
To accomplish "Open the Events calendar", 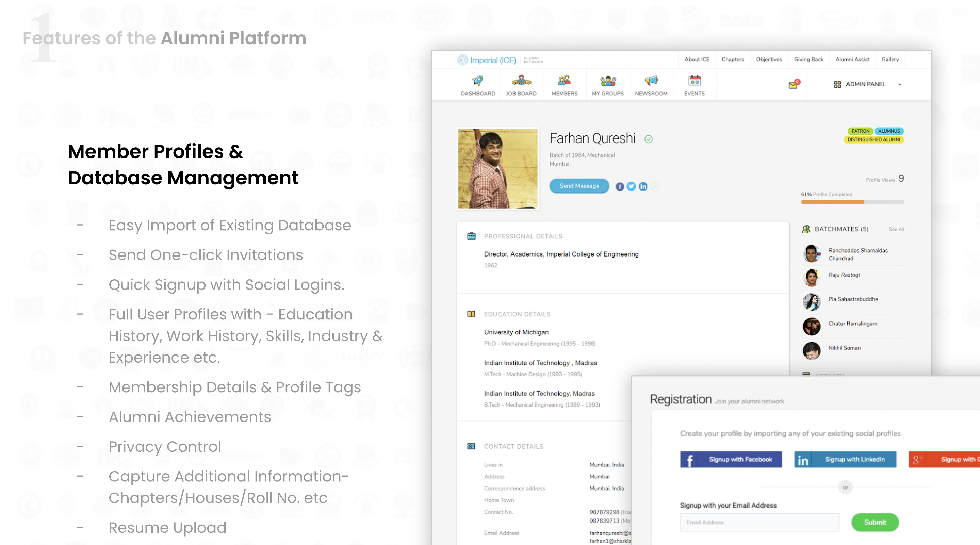I will 694,84.
